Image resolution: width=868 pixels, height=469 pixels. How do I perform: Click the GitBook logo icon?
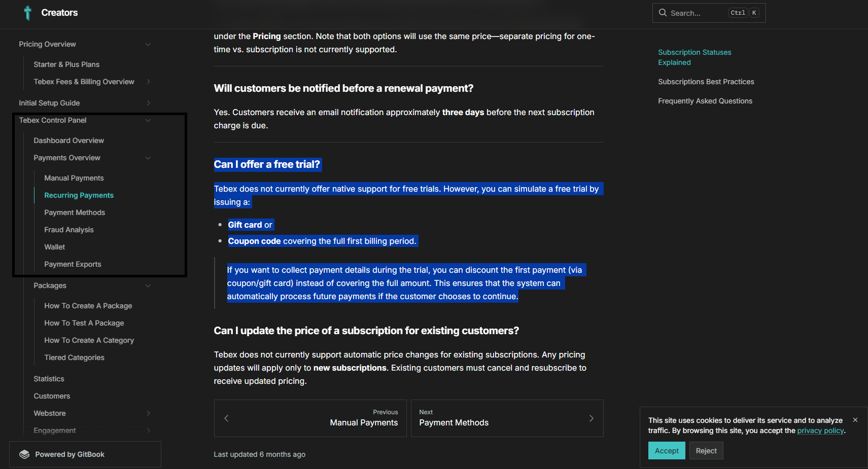(24, 454)
